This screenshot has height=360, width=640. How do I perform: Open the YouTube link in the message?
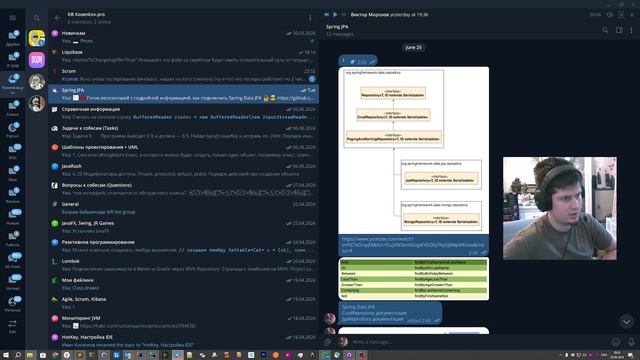413,244
